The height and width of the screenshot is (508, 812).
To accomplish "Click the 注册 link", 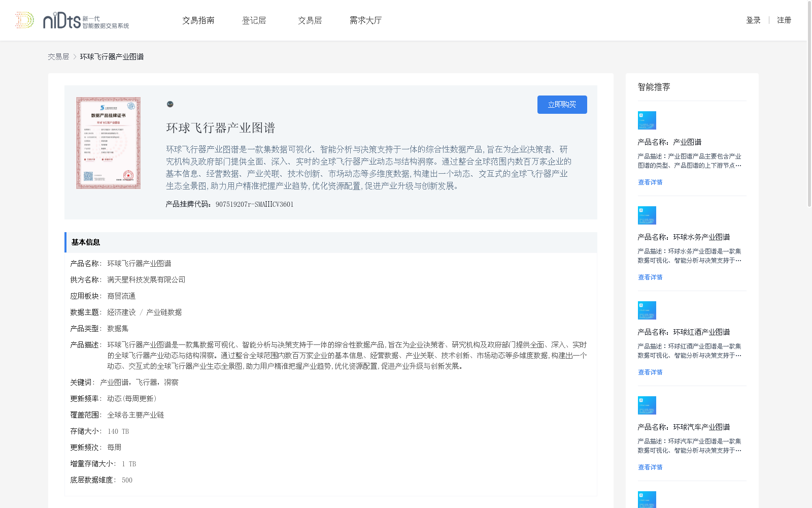I will click(784, 20).
